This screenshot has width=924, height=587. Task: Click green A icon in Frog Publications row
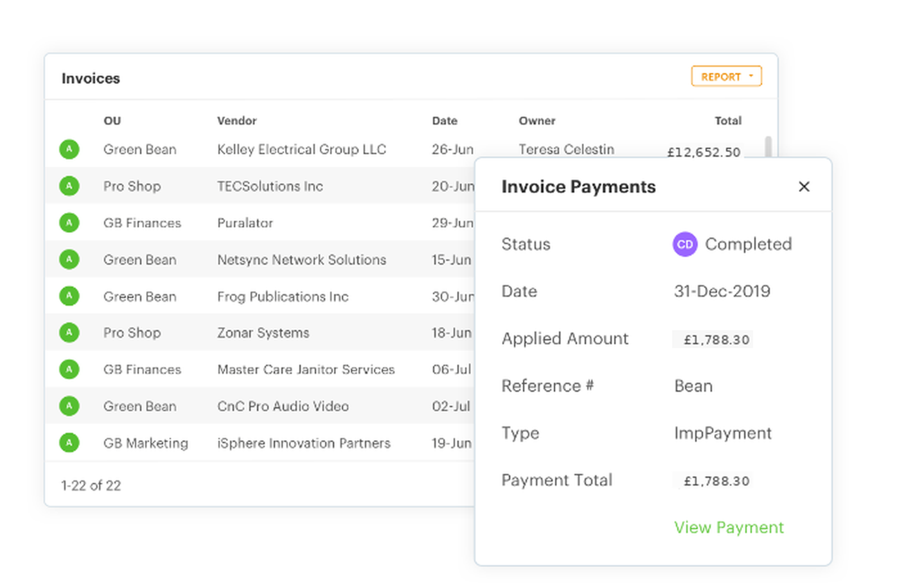pyautogui.click(x=69, y=295)
